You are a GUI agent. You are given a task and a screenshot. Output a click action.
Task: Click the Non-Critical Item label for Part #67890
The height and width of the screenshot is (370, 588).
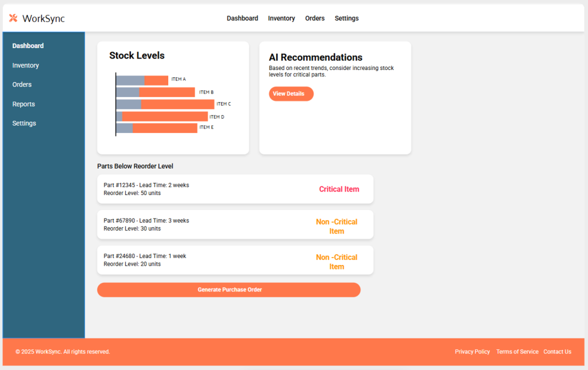click(336, 226)
